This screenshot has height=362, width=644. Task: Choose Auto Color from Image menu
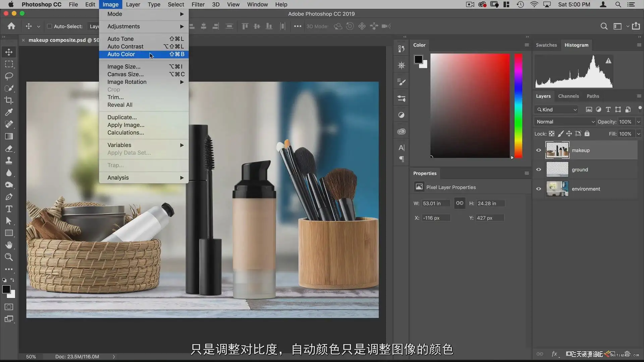tap(121, 54)
